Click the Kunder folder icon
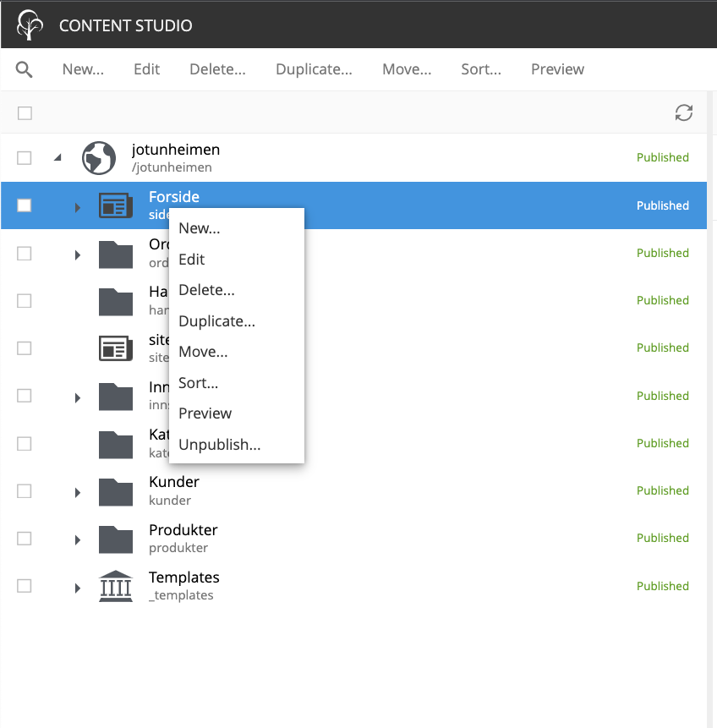717x728 pixels. [x=116, y=491]
